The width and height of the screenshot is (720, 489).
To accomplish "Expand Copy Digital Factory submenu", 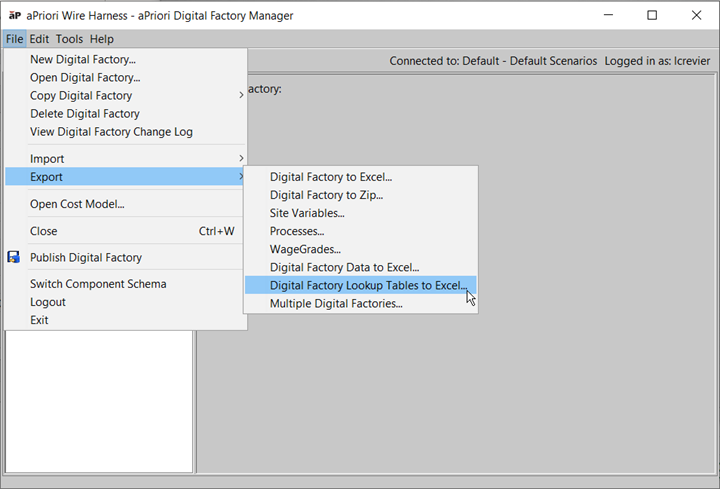I will click(x=125, y=96).
